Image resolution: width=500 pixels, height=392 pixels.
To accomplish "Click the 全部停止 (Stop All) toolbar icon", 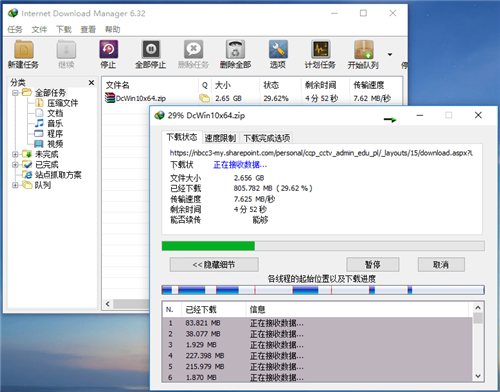I will pyautogui.click(x=151, y=50).
